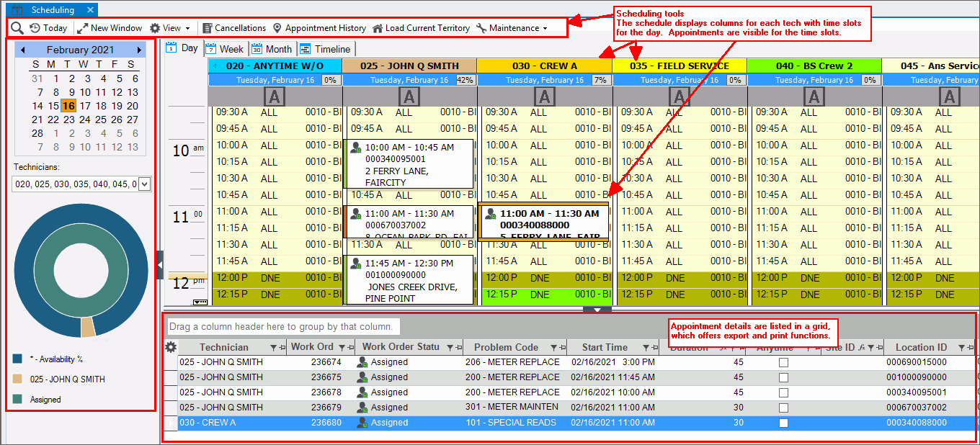980x445 pixels.
Task: Toggle Anytime checkbox for work order 236674
Action: tap(783, 362)
